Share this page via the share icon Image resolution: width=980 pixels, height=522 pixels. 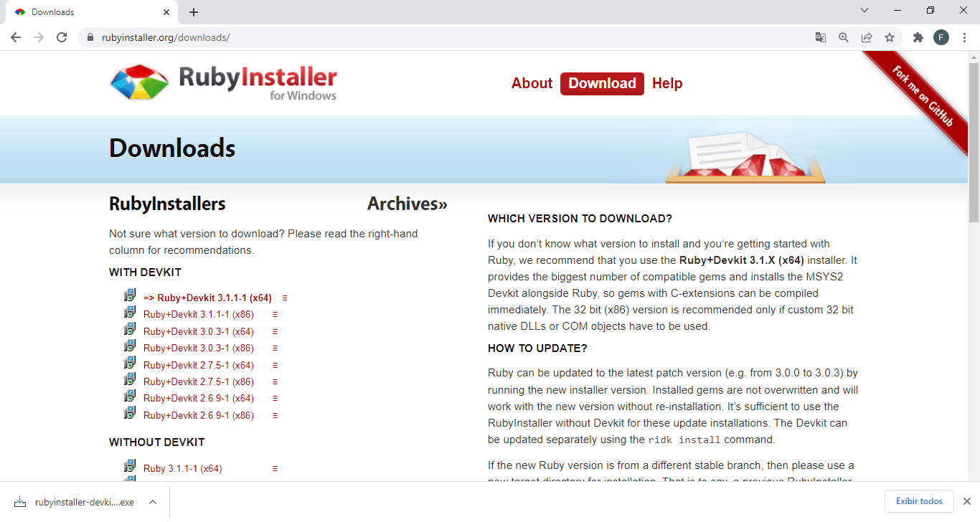click(867, 37)
